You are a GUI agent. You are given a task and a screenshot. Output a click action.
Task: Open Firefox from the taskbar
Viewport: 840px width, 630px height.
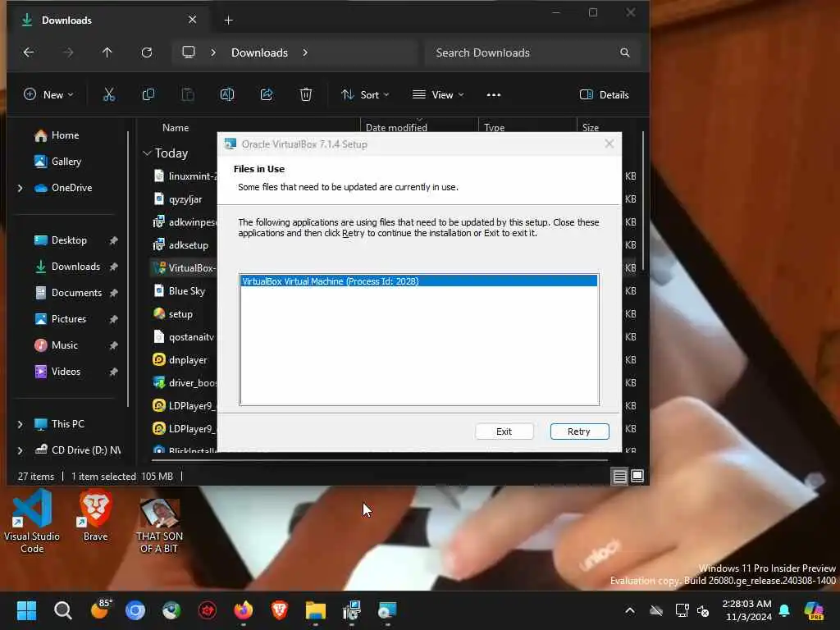tap(243, 610)
